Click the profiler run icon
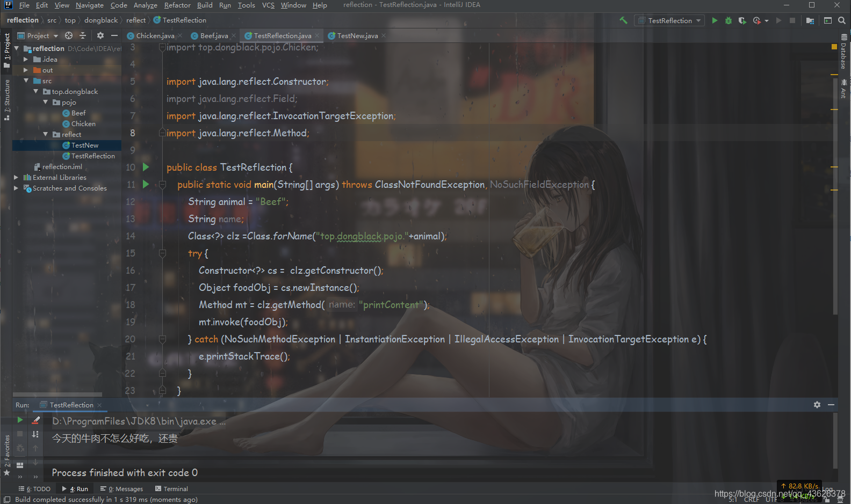 756,20
